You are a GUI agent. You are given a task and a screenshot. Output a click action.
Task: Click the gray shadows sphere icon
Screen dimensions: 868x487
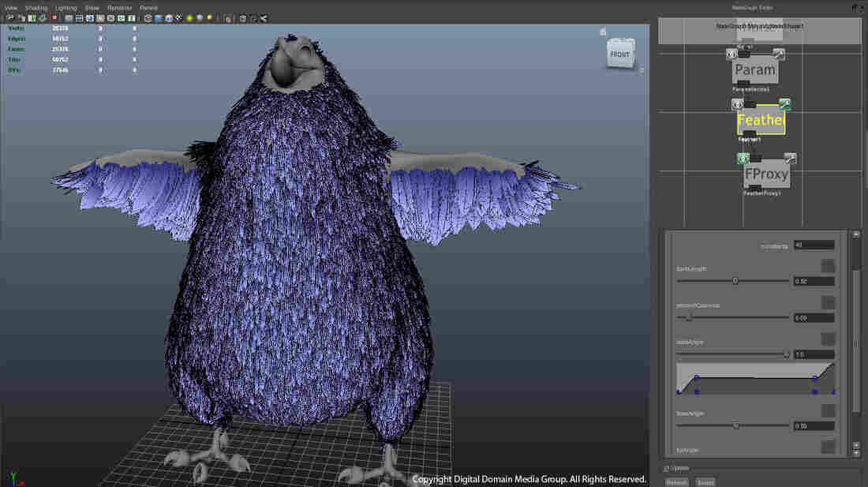[x=200, y=18]
